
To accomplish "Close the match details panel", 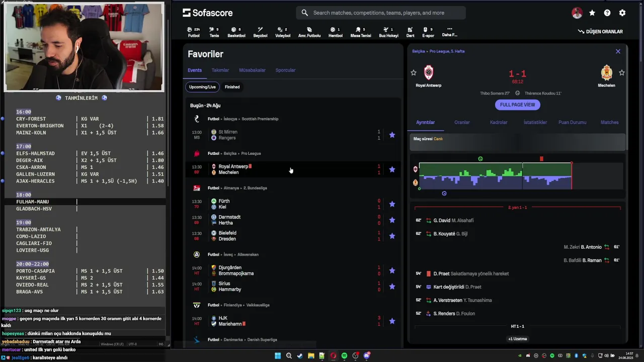I will coord(618,51).
